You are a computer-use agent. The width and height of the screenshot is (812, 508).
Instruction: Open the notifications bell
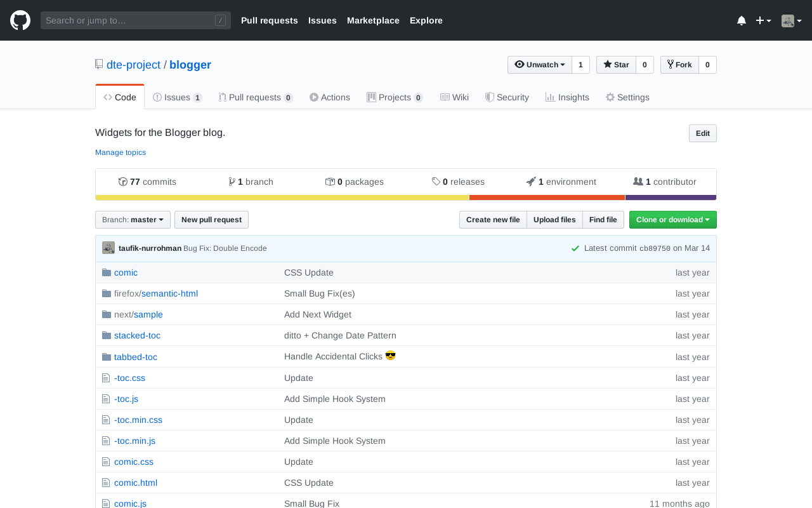pyautogui.click(x=742, y=20)
